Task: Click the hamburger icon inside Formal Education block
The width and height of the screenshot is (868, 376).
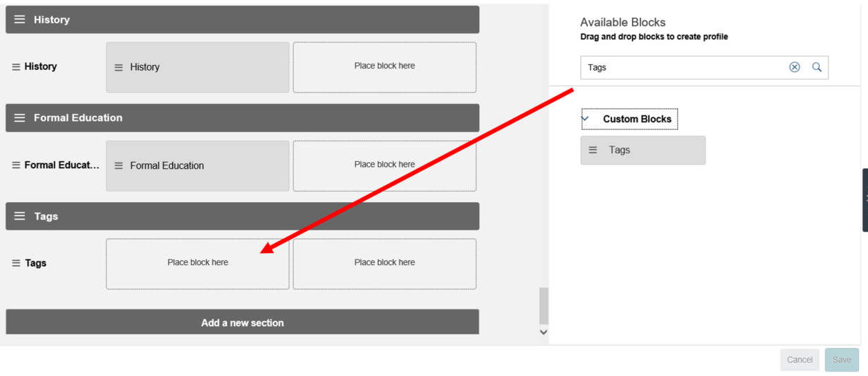Action: coord(119,165)
